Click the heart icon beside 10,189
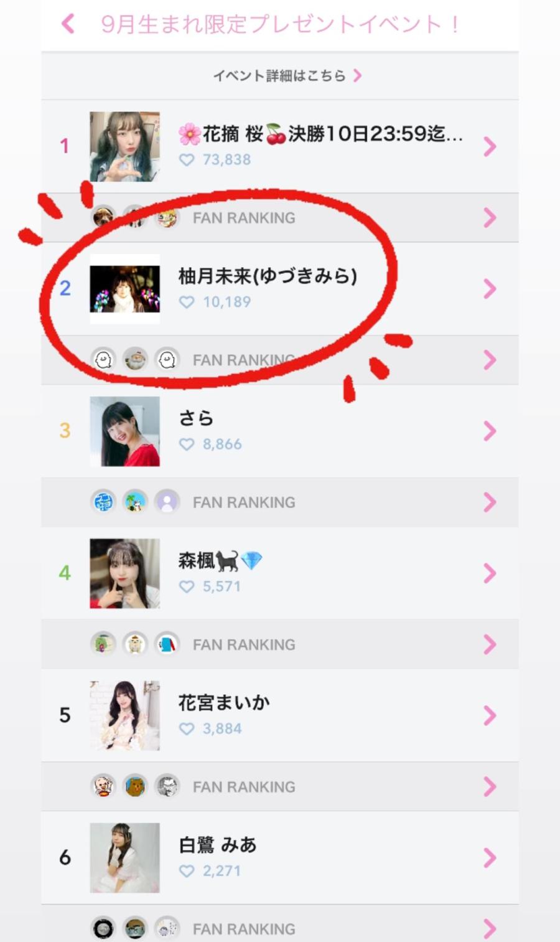Viewport: 560px width, 942px height. 187,302
